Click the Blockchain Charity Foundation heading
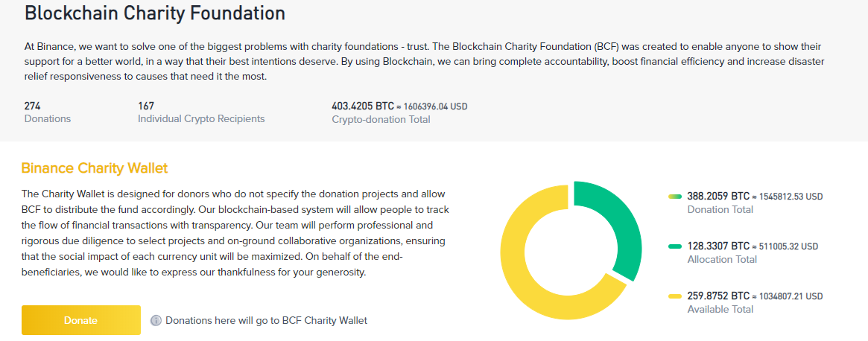868x341 pixels. point(155,13)
